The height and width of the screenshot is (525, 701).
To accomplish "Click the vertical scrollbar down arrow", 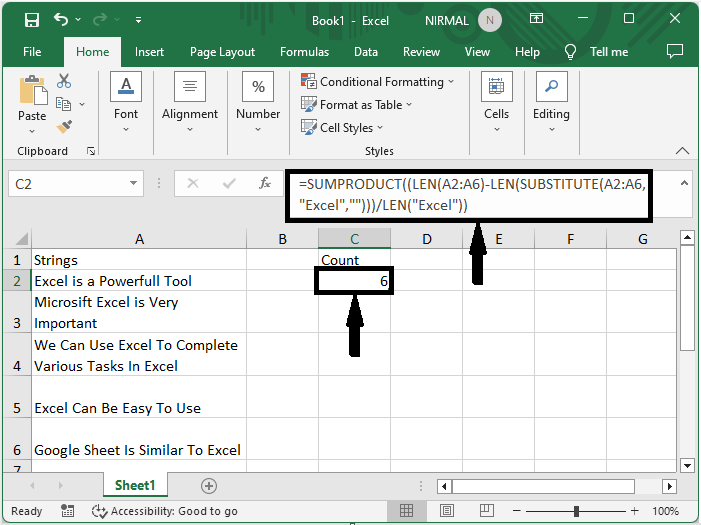I will 687,466.
